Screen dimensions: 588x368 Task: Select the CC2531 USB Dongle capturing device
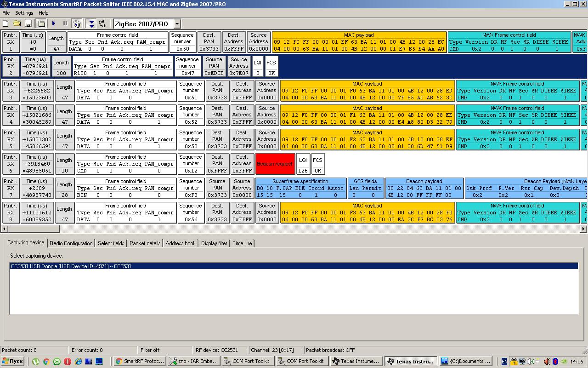294,266
